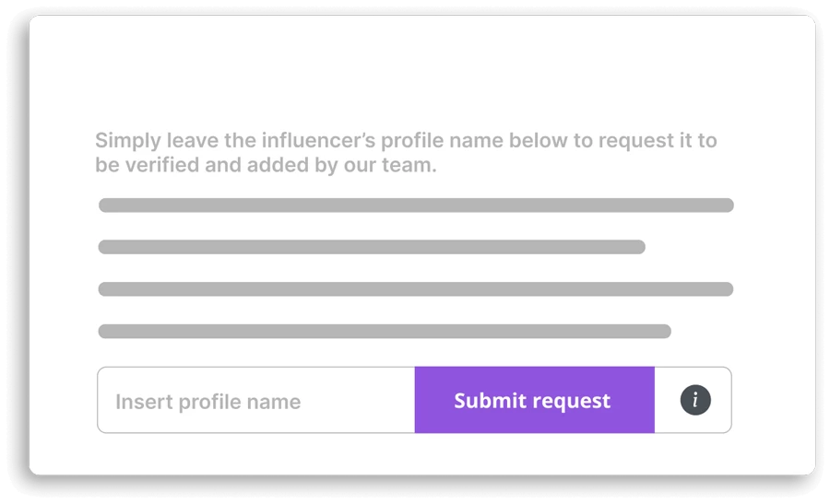Focus the Insert profile name field
The image size is (830, 504).
256,400
